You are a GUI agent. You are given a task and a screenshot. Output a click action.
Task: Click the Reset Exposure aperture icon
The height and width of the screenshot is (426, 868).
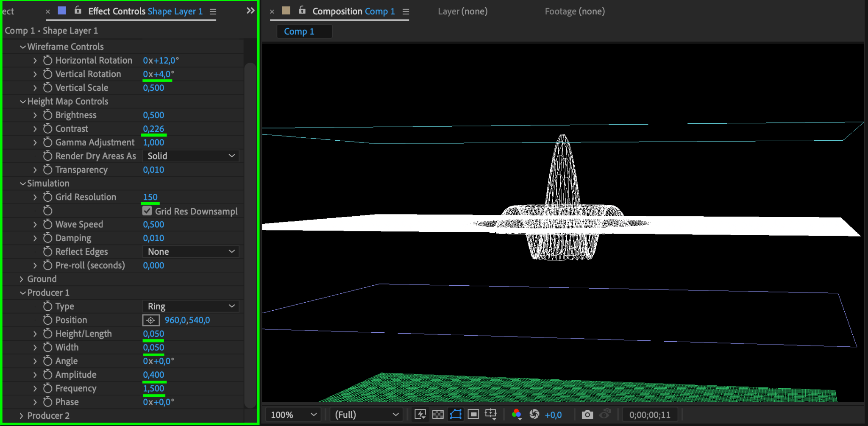[x=534, y=415]
